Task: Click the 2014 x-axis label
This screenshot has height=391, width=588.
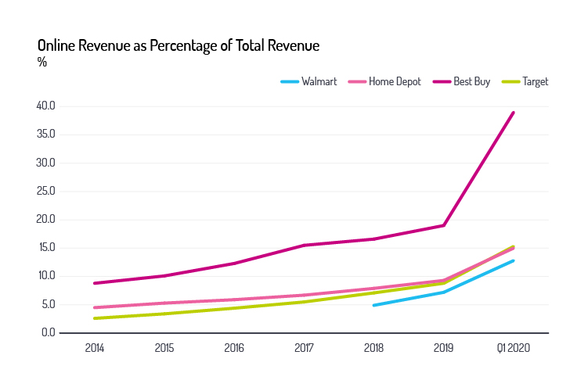Action: (x=95, y=348)
